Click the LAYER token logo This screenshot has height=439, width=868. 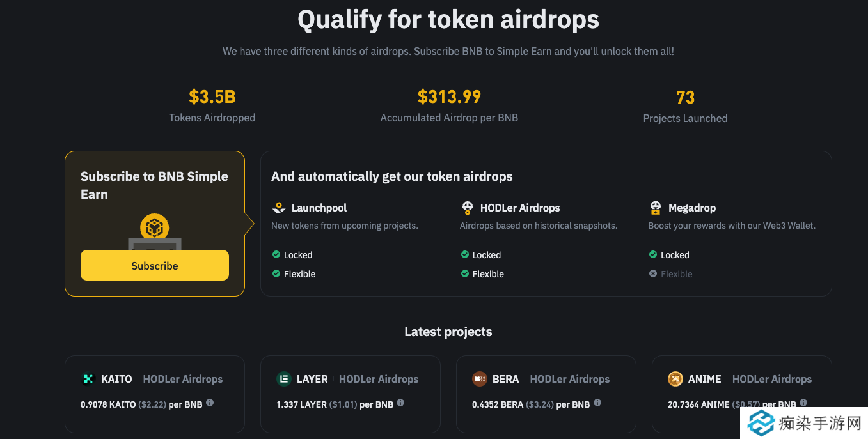pyautogui.click(x=283, y=379)
